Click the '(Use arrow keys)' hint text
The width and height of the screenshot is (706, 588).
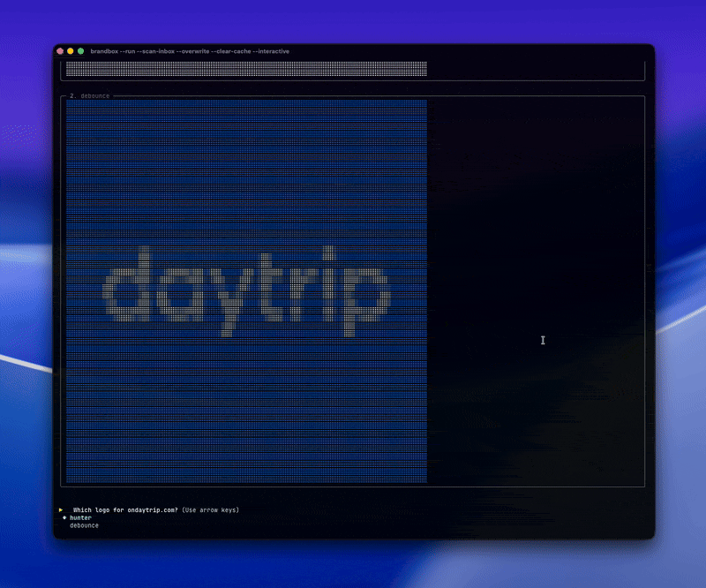coord(210,510)
